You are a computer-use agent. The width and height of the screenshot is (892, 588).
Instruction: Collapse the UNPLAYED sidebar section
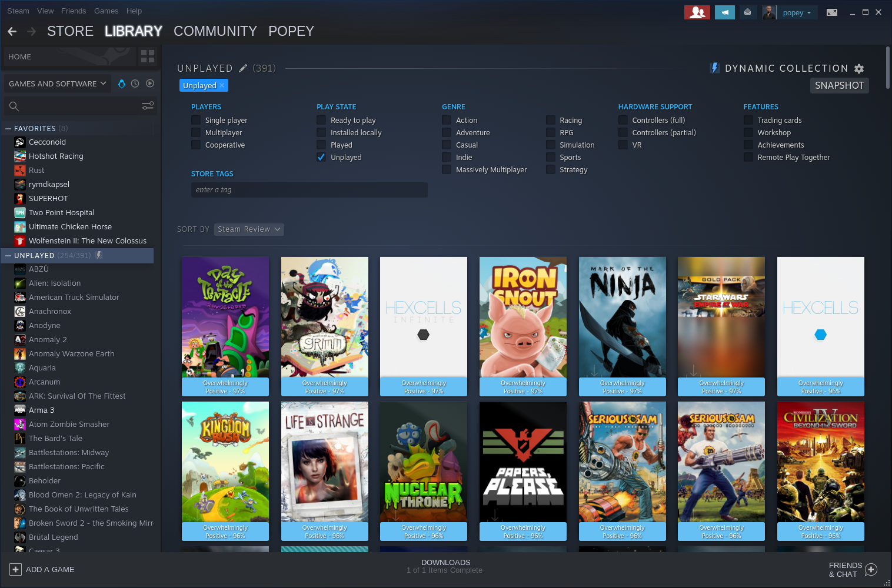point(8,255)
